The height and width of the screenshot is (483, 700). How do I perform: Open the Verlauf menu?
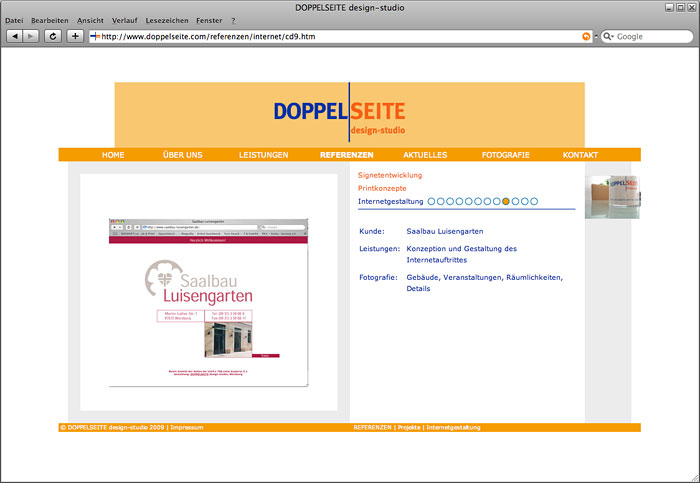coord(125,21)
